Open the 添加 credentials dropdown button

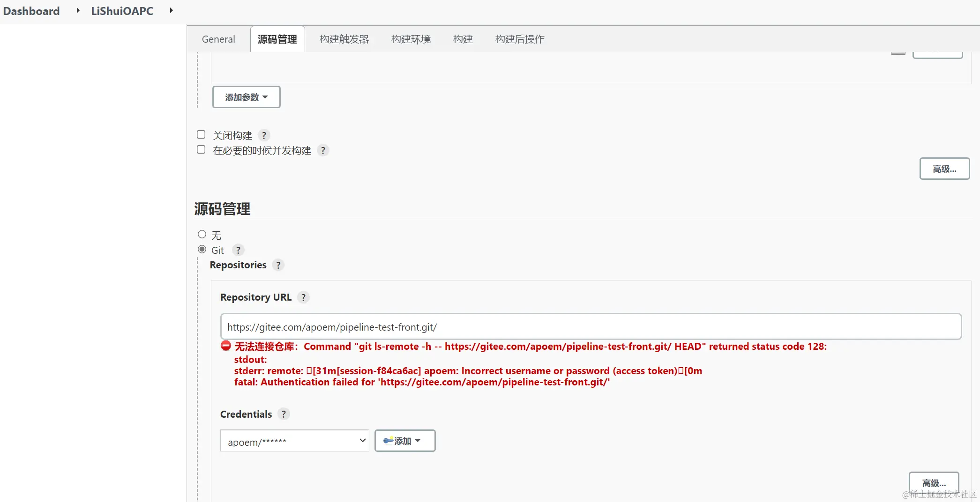[405, 441]
